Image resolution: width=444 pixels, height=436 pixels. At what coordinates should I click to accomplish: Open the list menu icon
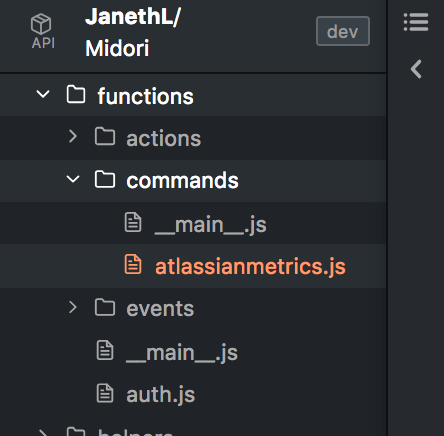tap(416, 22)
